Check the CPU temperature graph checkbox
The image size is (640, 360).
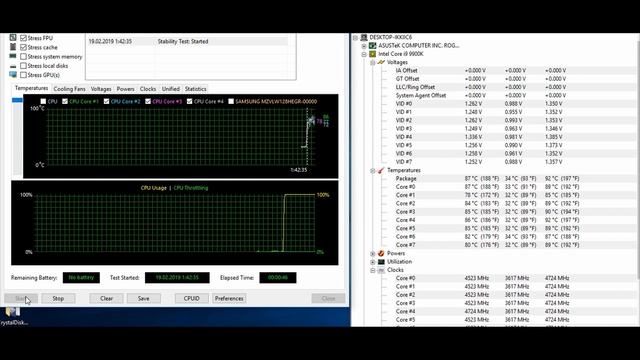tap(43, 101)
